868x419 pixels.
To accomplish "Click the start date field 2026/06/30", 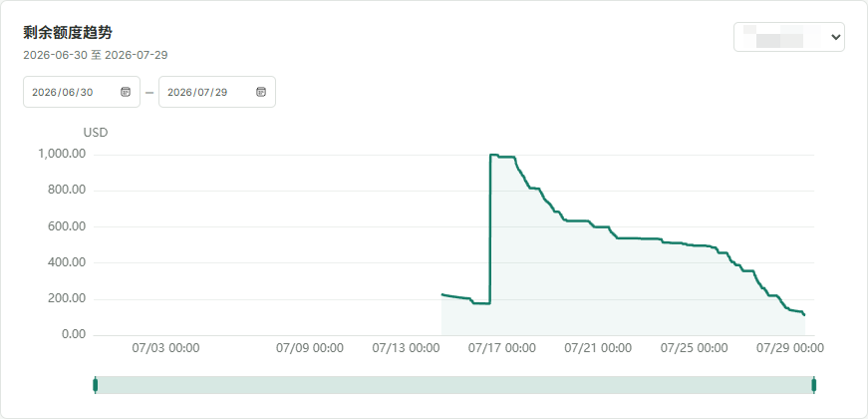I will (x=82, y=92).
